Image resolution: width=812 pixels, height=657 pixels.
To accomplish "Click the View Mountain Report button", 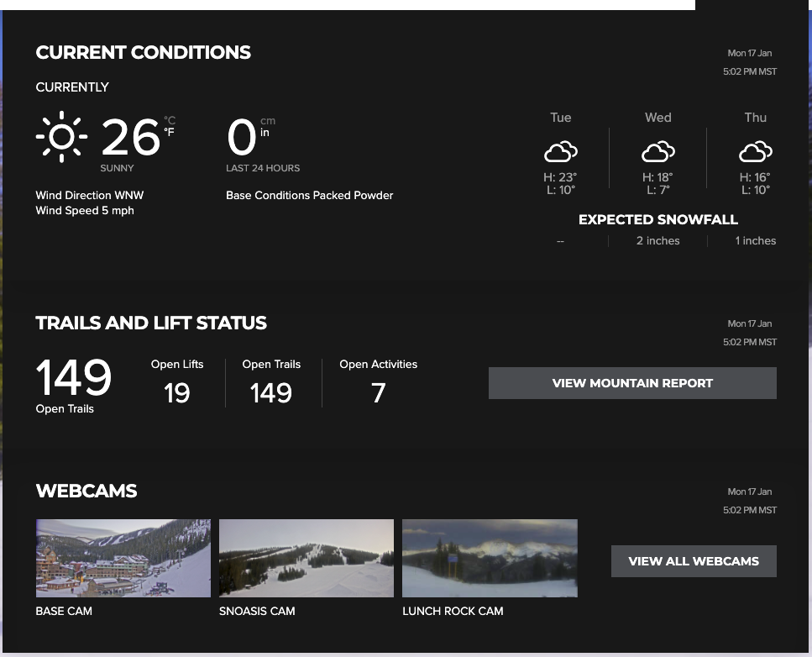I will click(x=632, y=382).
